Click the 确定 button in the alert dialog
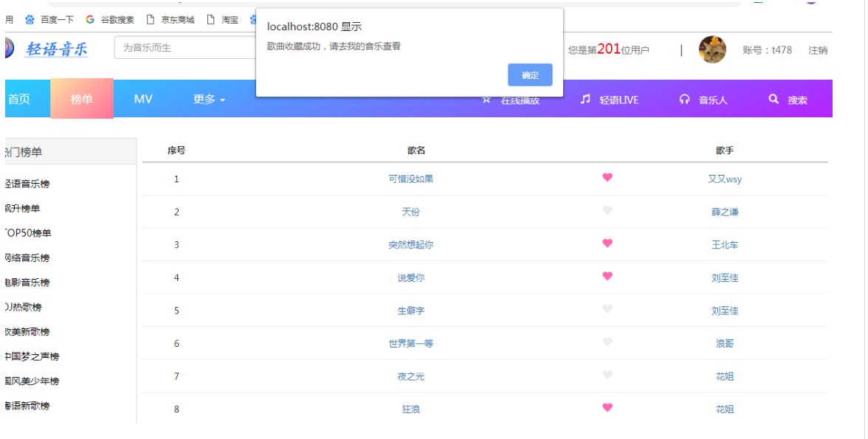The width and height of the screenshot is (868, 439). pos(530,75)
